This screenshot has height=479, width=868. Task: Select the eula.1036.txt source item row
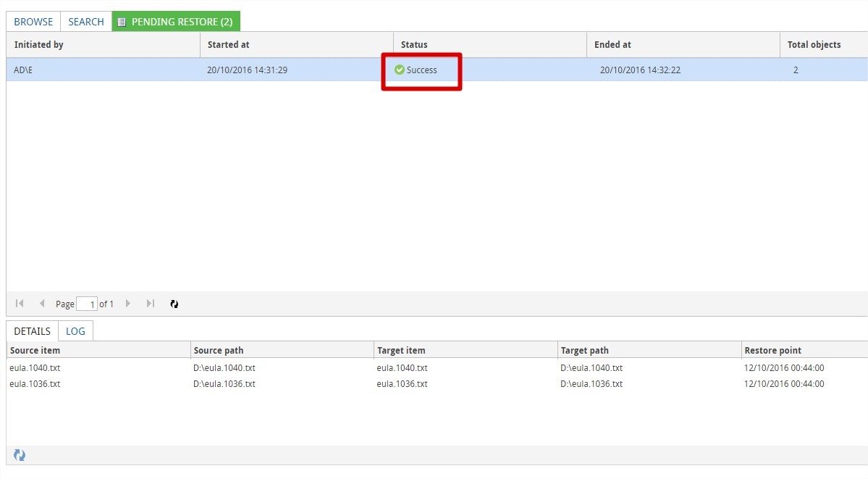click(x=35, y=384)
